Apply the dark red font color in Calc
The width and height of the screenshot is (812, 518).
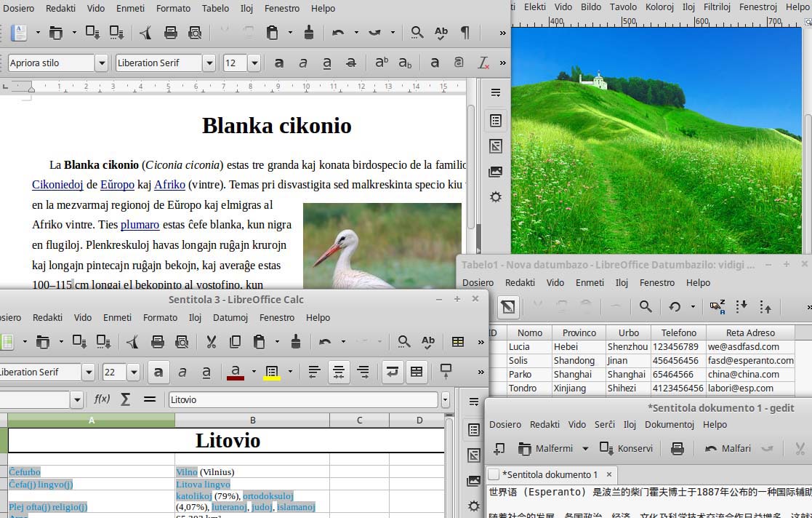tap(235, 372)
